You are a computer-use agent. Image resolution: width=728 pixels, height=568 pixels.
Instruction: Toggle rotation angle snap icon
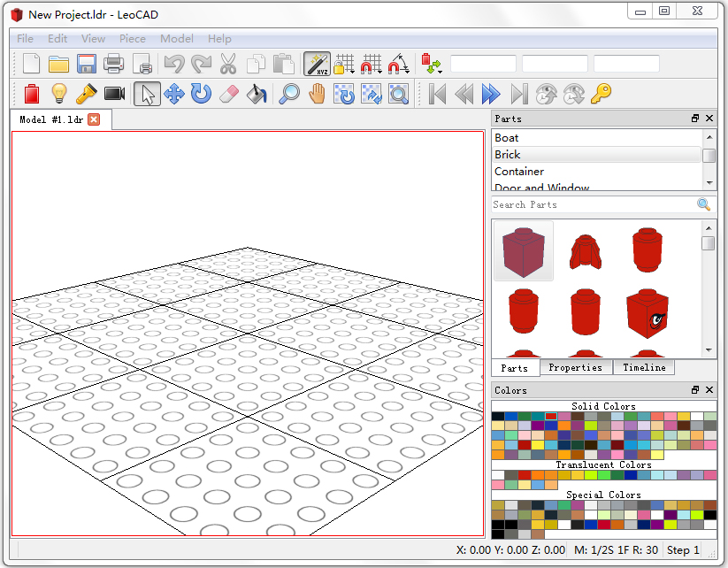pos(398,64)
